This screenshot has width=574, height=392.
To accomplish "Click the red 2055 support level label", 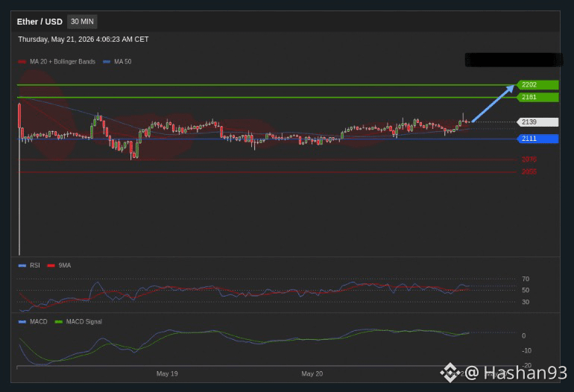I will tap(529, 171).
